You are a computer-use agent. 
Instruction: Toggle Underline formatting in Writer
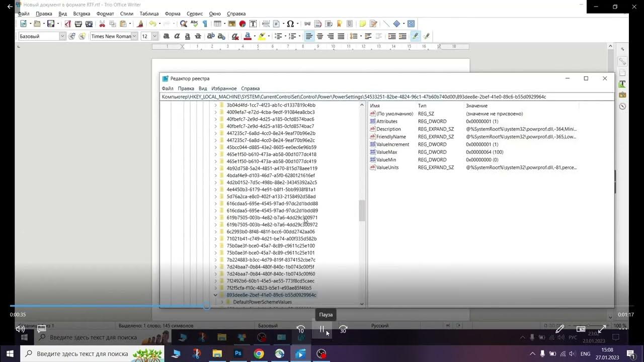(188, 36)
